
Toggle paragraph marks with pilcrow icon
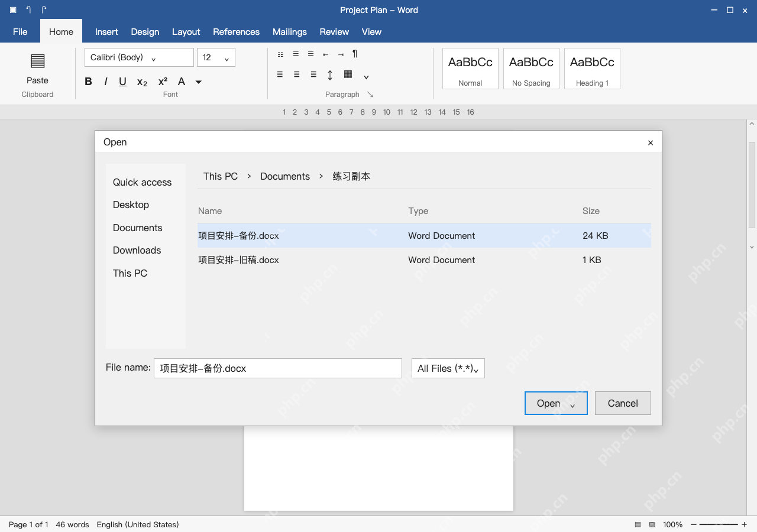(355, 54)
